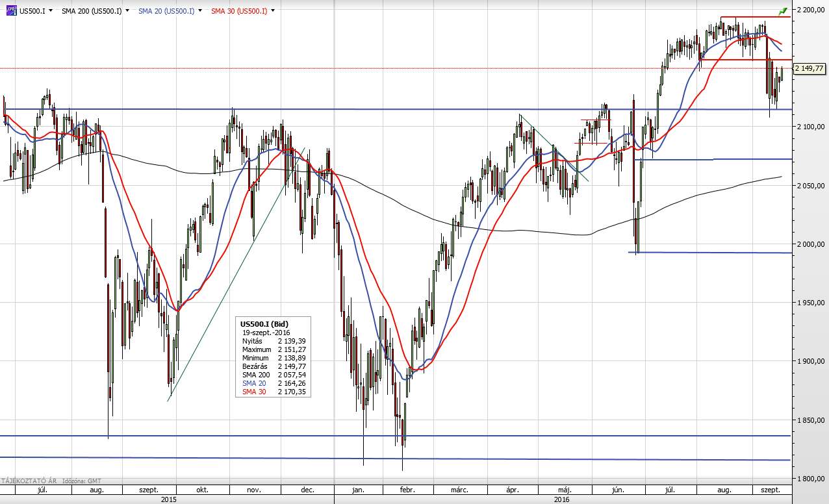Click the Nyitás 2 139,39 row
This screenshot has height=504, width=829.
(x=273, y=341)
